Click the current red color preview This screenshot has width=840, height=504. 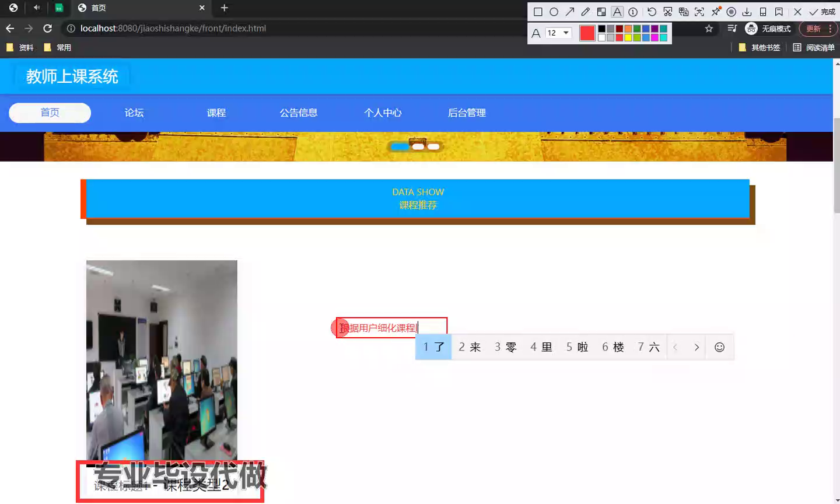[x=587, y=33]
